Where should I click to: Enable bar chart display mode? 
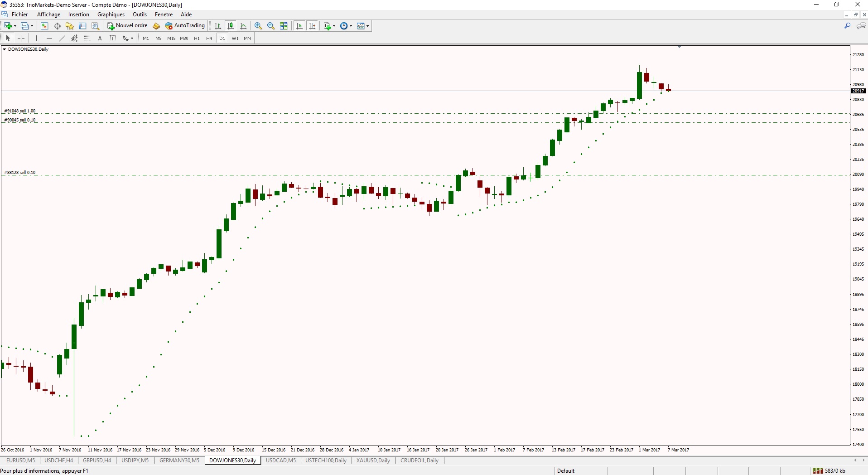[218, 26]
